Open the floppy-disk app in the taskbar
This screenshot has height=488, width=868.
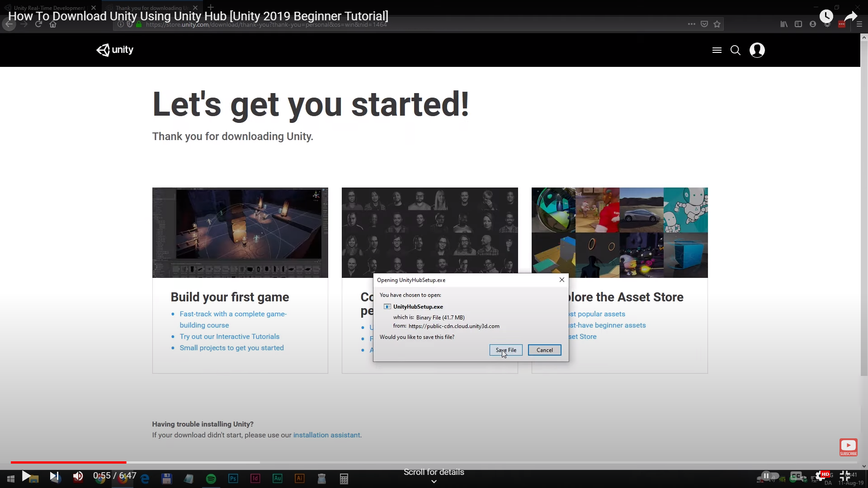pyautogui.click(x=167, y=479)
